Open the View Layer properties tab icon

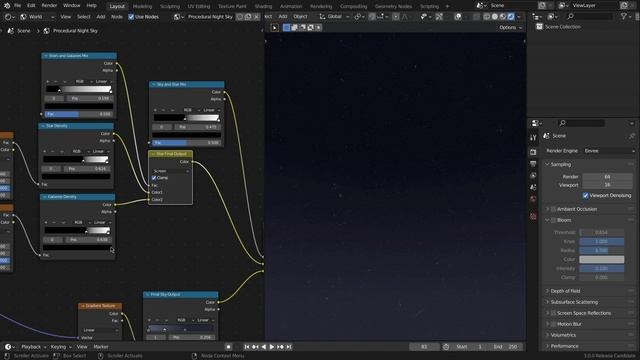click(533, 175)
